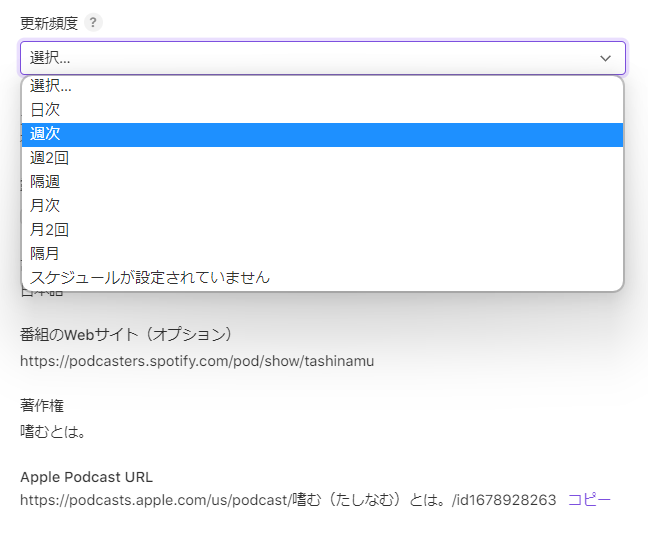Click the podcasters.spotify.com website URL text
648x540 pixels.
point(197,361)
